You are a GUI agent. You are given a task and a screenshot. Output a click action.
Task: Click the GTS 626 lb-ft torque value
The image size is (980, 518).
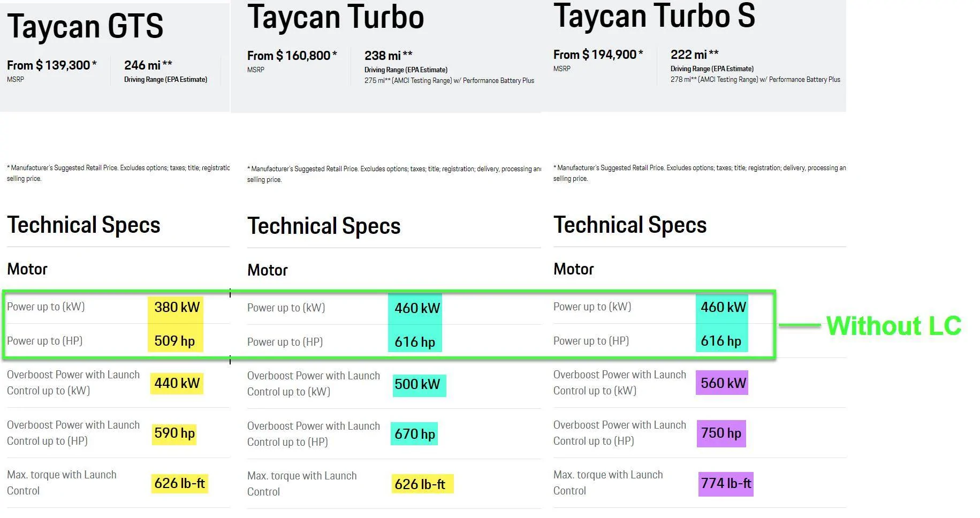(179, 483)
